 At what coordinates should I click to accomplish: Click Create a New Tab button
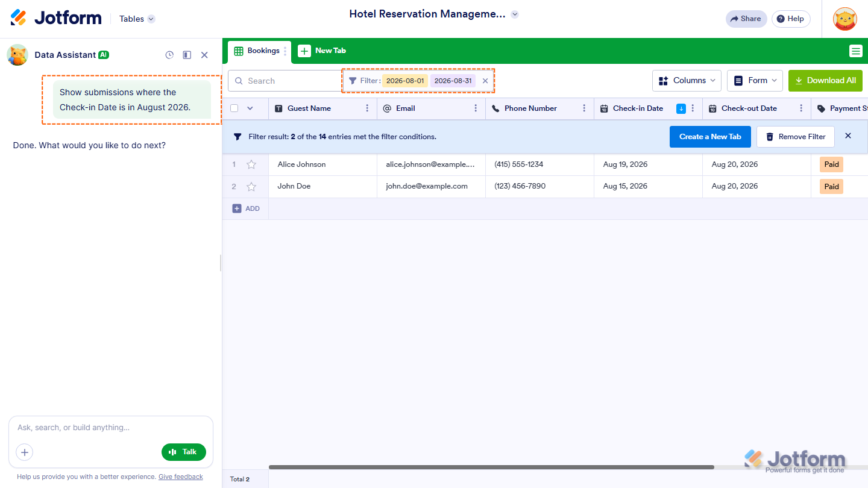(710, 137)
